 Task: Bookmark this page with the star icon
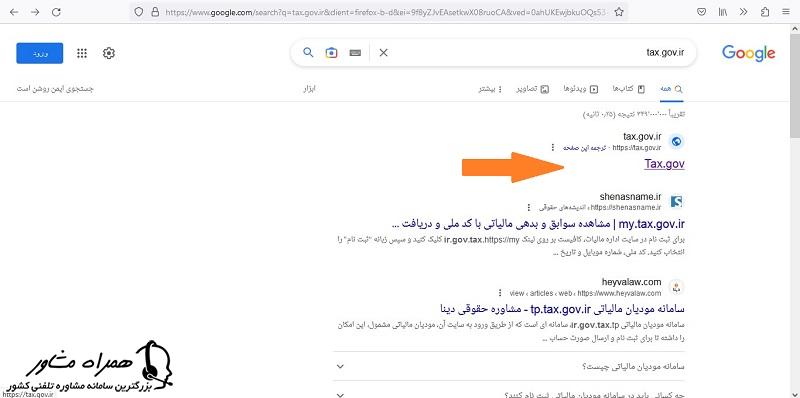(x=619, y=12)
